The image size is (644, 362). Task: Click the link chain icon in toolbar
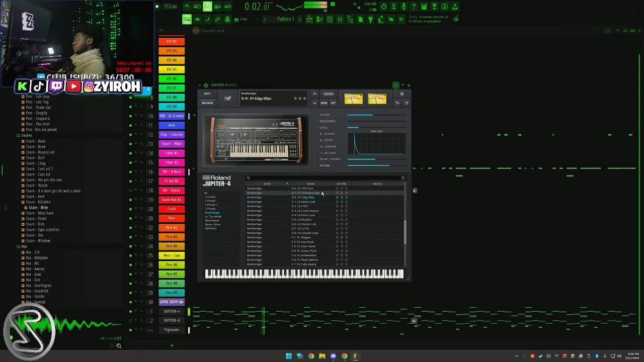217,19
